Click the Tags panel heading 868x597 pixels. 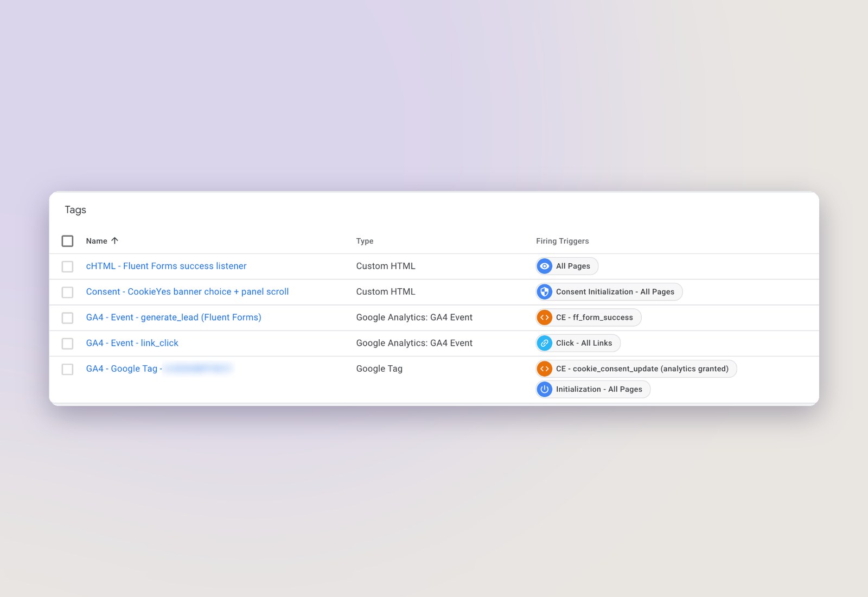tap(75, 210)
